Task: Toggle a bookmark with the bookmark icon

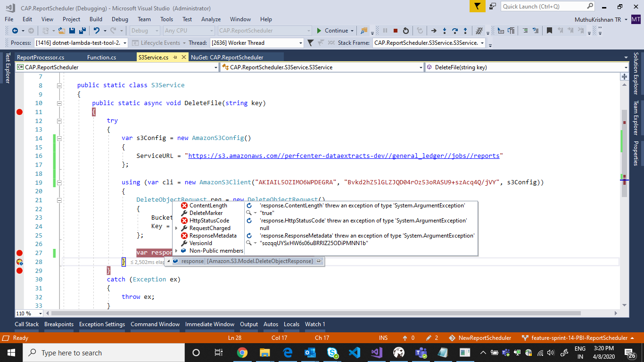Action: click(x=549, y=31)
